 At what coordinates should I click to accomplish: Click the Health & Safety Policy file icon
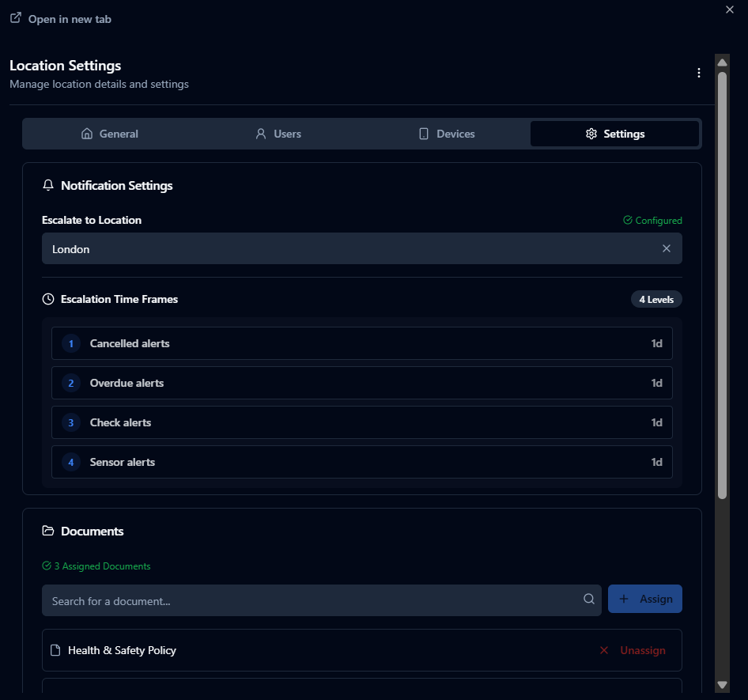pos(55,650)
